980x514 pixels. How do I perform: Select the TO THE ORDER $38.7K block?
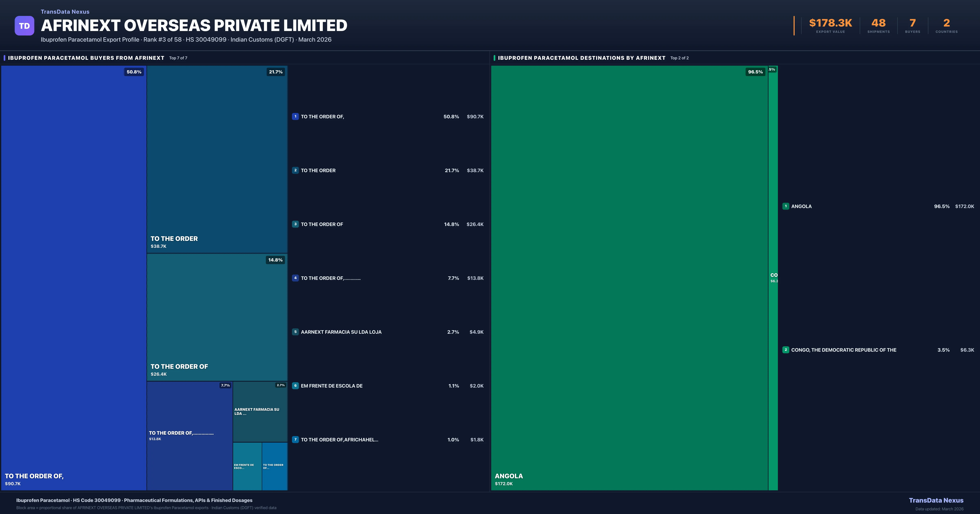(217, 159)
